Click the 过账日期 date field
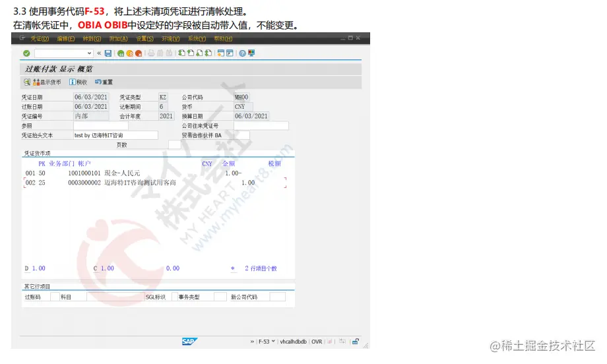 [91, 106]
